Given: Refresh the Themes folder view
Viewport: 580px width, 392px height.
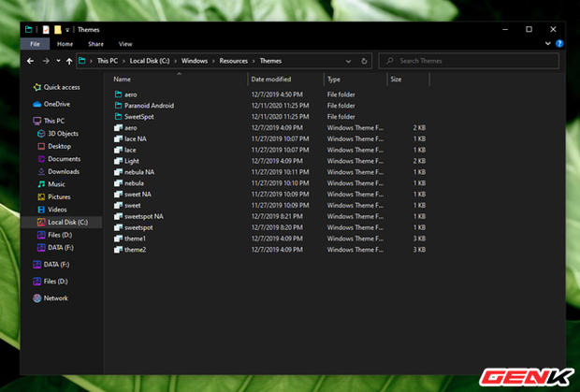Looking at the screenshot, I should click(364, 61).
